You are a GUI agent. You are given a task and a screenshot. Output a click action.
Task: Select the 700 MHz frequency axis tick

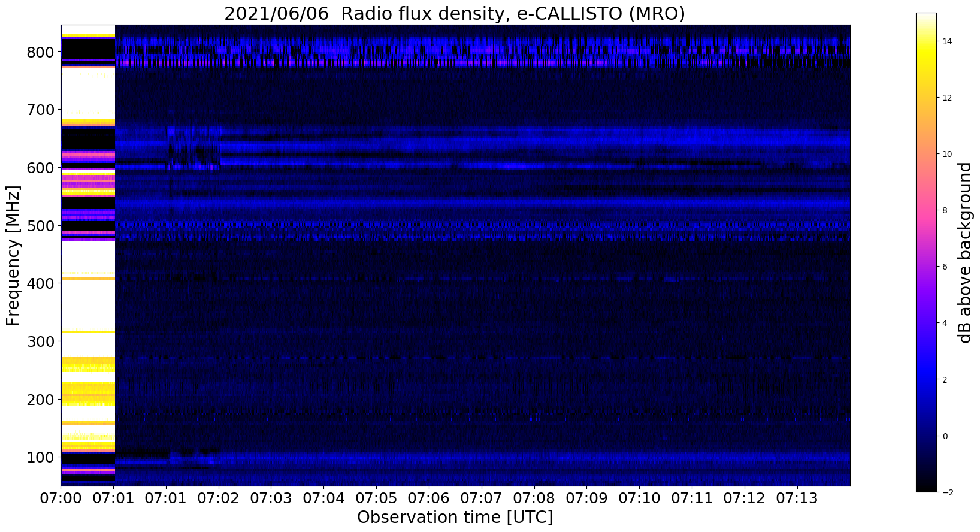[x=41, y=110]
